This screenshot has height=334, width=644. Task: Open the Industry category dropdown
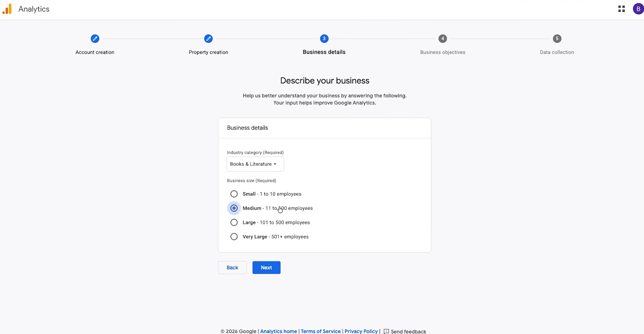255,164
